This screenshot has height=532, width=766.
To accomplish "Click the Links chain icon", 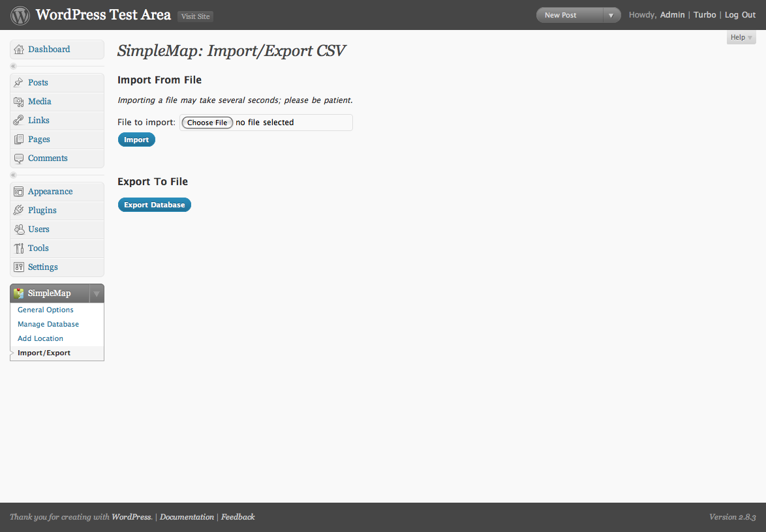I will (x=18, y=120).
